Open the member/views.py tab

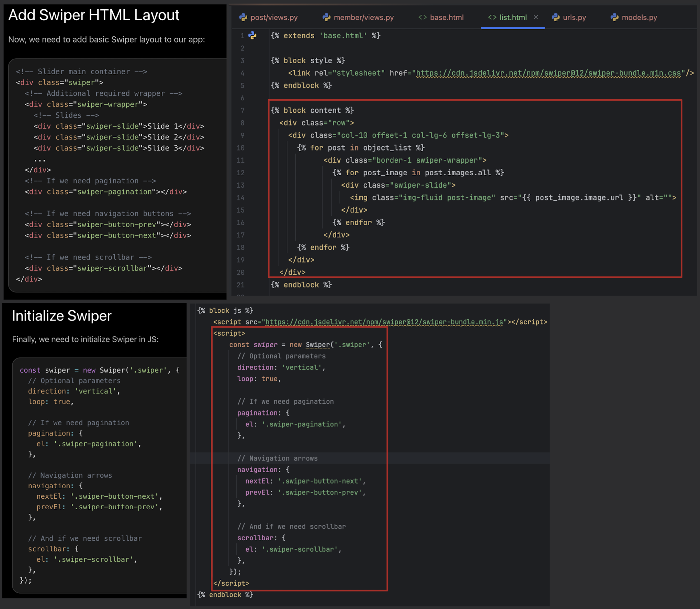363,18
